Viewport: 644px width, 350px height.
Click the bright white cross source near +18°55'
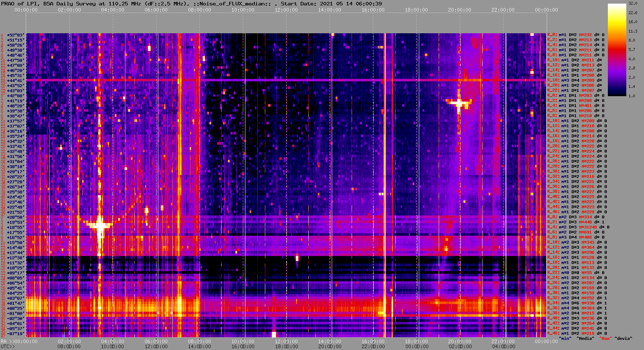pyautogui.click(x=99, y=226)
